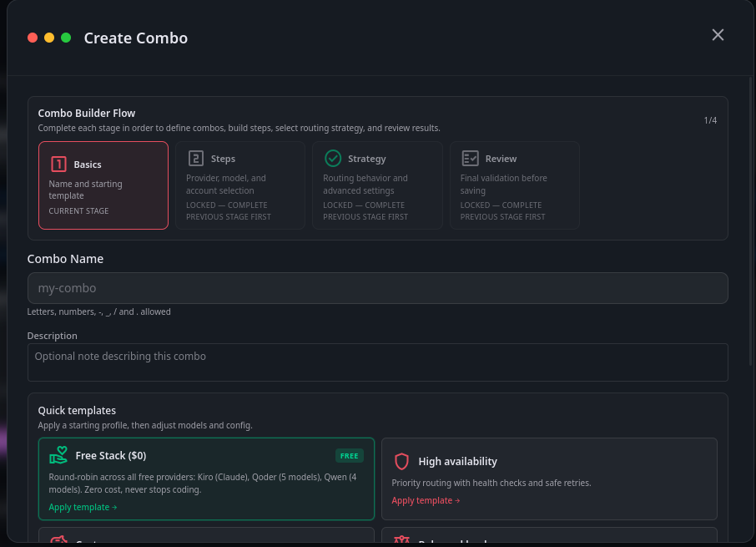Click the checkmark circle icon beside Strategy

(333, 158)
